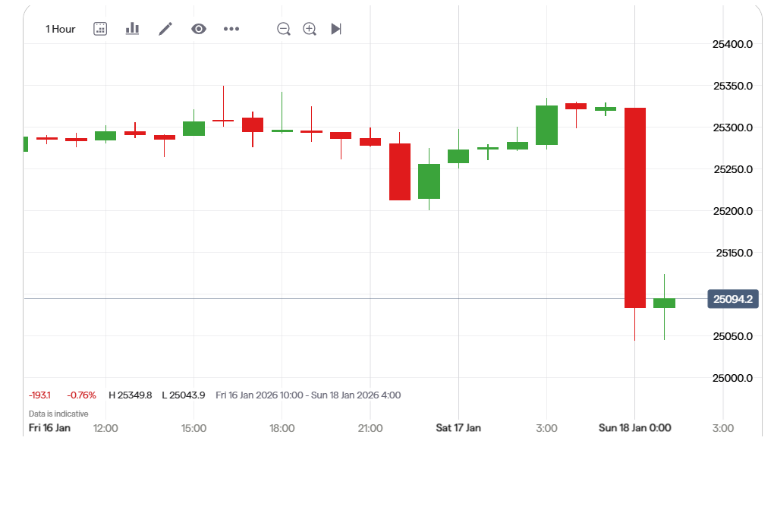774x532 pixels.
Task: Click the 25094.2 current price tag
Action: pyautogui.click(x=732, y=299)
